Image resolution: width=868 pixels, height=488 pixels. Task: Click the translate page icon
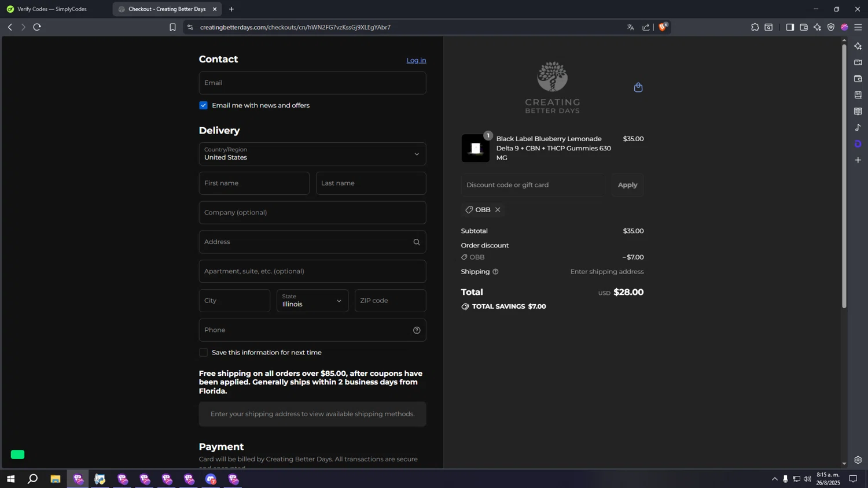(x=631, y=27)
